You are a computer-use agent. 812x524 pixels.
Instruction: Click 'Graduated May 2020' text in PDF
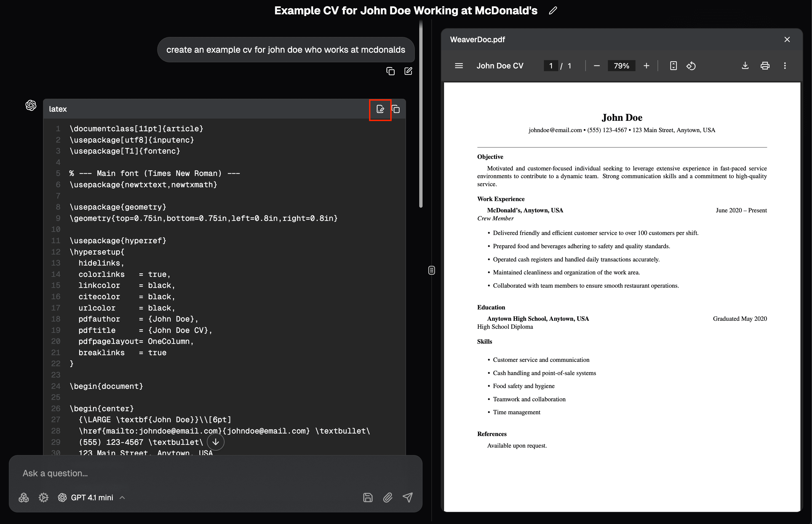point(740,319)
